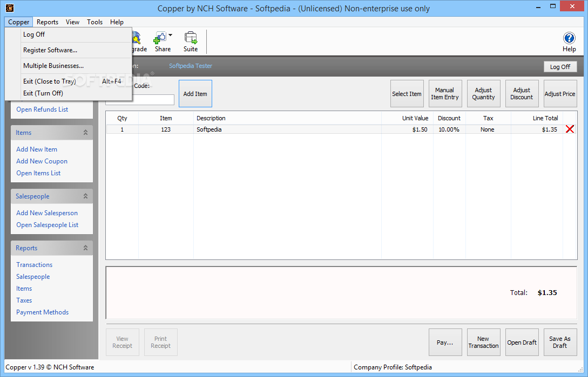This screenshot has width=588, height=377.
Task: Open Items report link
Action: click(24, 289)
